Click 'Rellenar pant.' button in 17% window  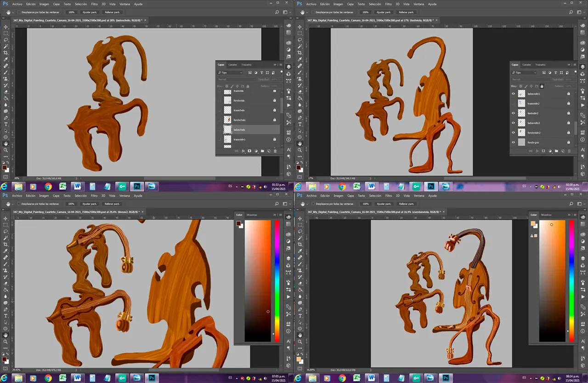click(406, 11)
